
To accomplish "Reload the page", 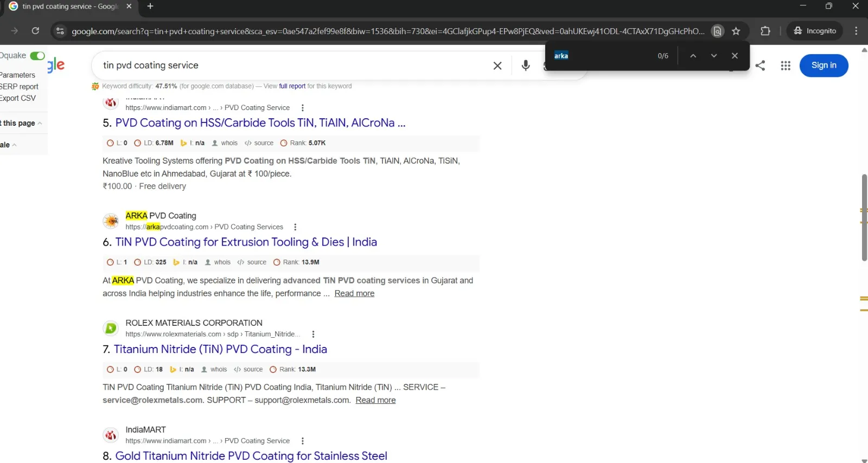I will [35, 31].
